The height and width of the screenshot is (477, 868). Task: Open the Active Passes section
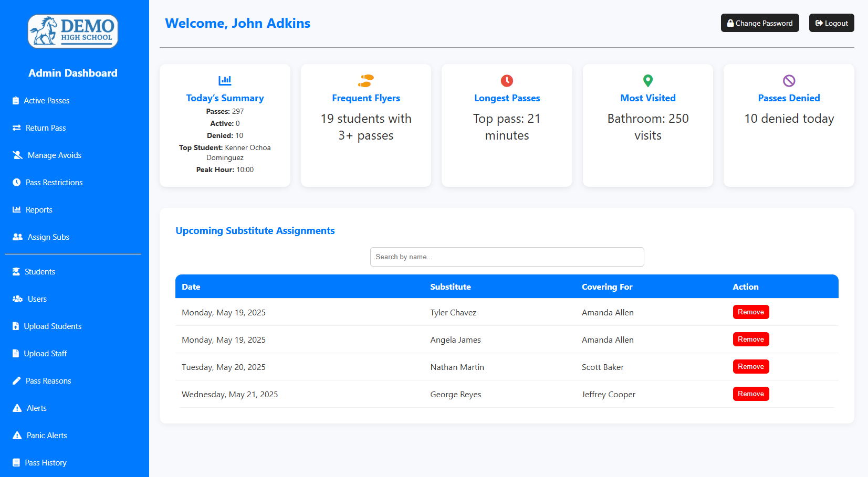tap(46, 100)
